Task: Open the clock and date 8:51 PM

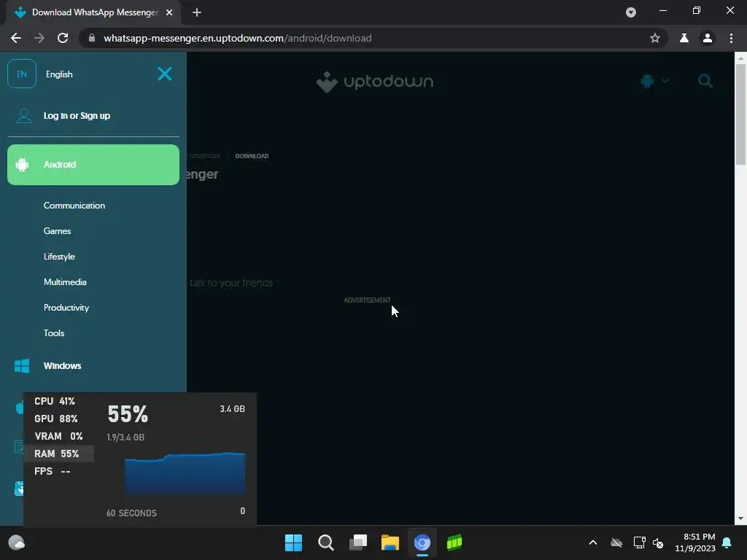Action: [x=695, y=542]
